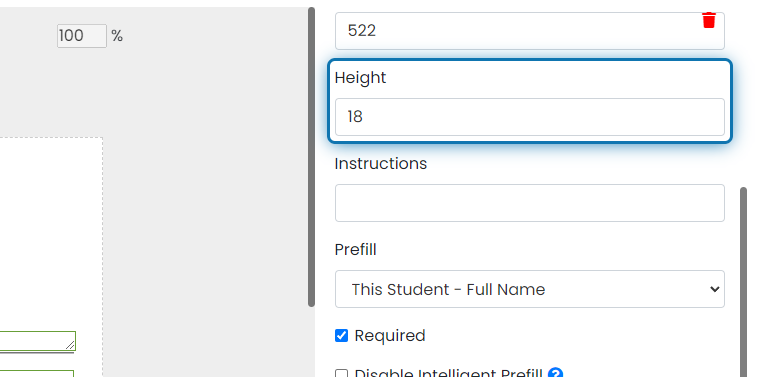This screenshot has height=377, width=768.
Task: Click the input field showing 522
Action: [x=529, y=31]
